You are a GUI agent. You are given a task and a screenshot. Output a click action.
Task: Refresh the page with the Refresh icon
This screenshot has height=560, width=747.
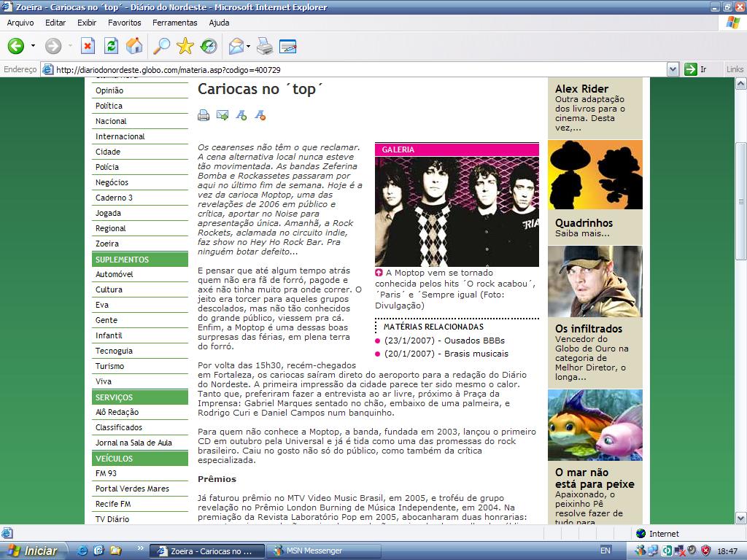pos(111,47)
